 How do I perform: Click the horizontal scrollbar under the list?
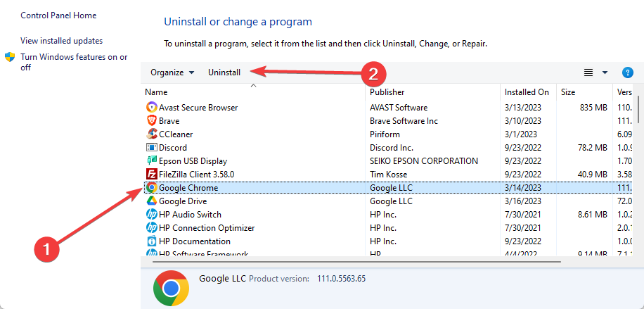pyautogui.click(x=356, y=261)
